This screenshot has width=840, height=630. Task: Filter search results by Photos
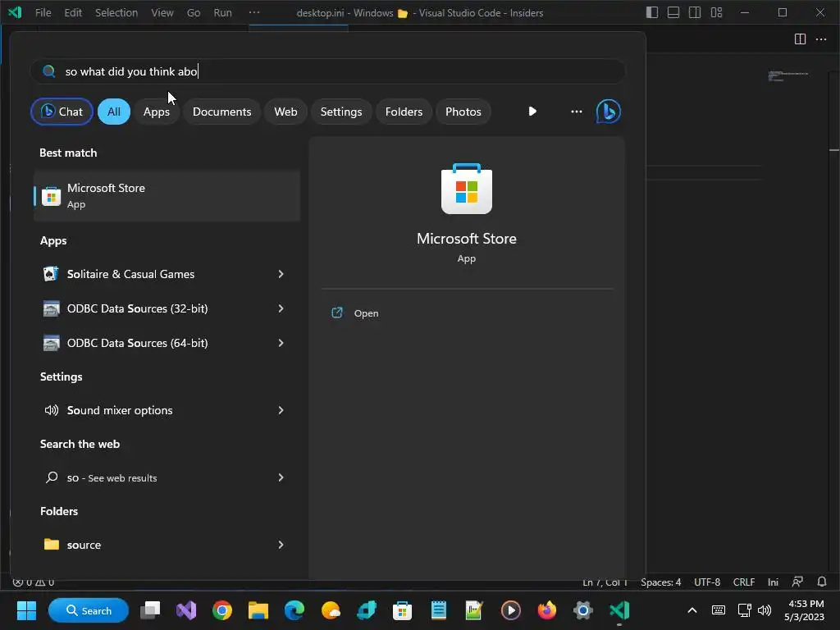[463, 112]
